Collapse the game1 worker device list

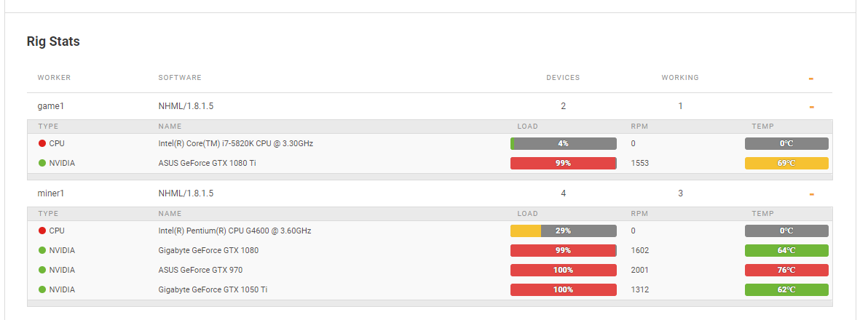(x=811, y=107)
